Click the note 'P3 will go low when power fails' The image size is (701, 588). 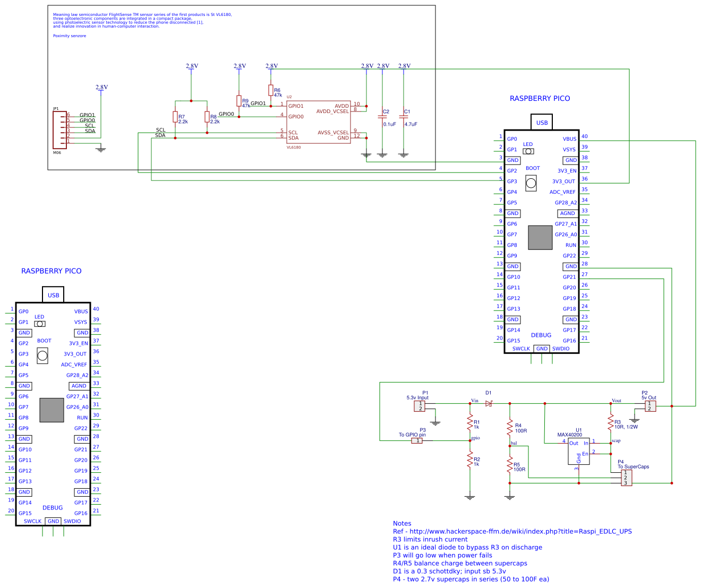tap(442, 555)
